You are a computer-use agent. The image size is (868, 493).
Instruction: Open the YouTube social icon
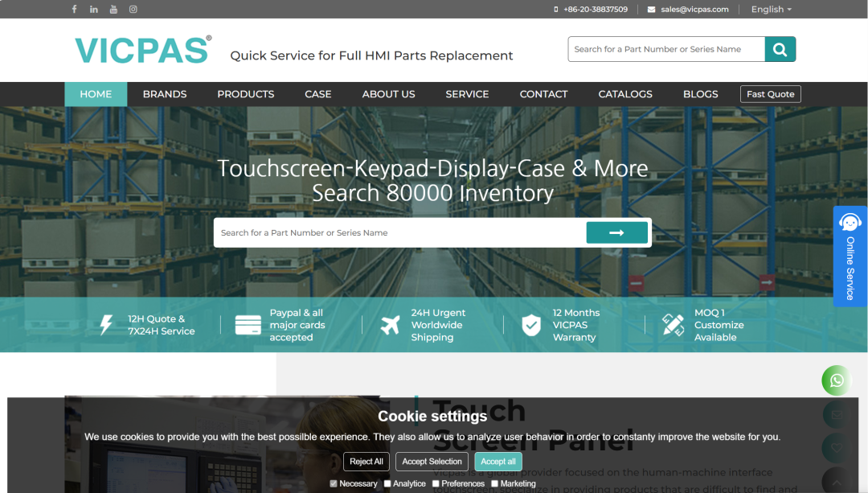pyautogui.click(x=113, y=9)
